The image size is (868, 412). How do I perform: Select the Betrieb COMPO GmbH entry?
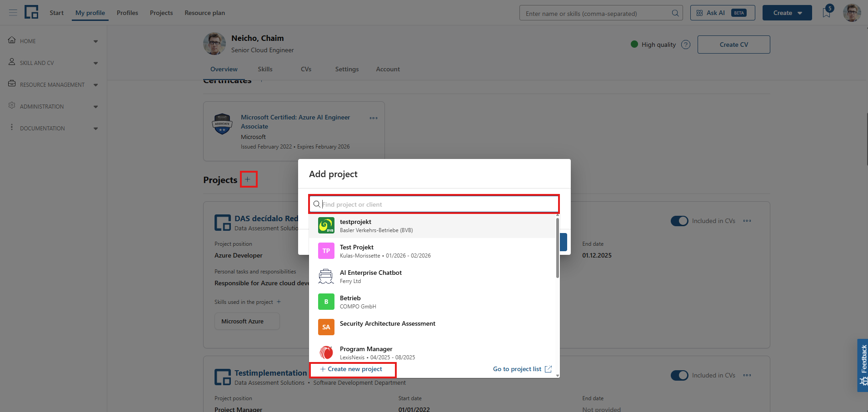click(x=432, y=302)
